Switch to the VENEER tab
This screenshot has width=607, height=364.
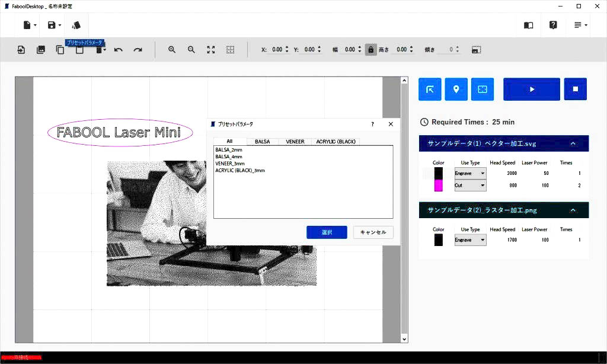point(295,142)
